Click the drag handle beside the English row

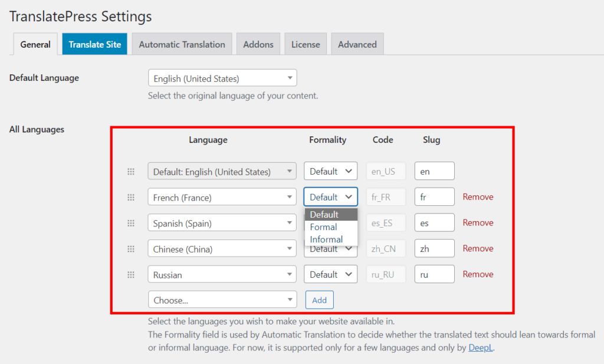click(131, 170)
